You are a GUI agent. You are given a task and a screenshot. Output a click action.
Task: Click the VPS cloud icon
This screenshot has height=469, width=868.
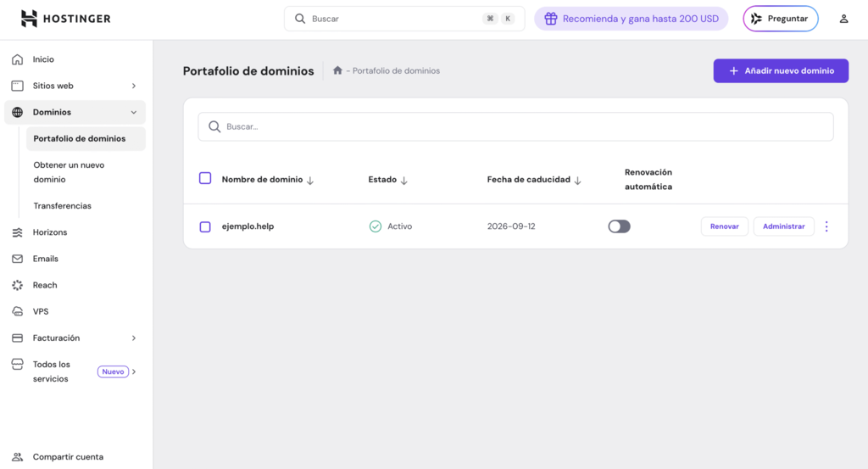click(x=18, y=311)
